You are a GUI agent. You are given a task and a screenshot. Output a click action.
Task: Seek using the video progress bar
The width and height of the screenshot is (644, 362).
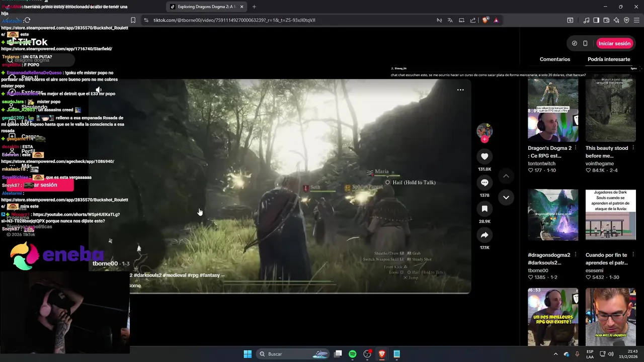click(280, 292)
